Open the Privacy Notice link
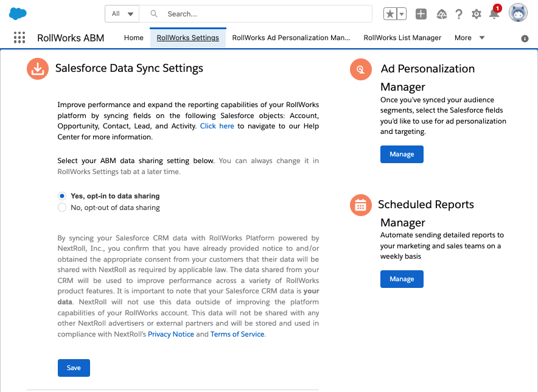This screenshot has width=538, height=392. coord(171,334)
